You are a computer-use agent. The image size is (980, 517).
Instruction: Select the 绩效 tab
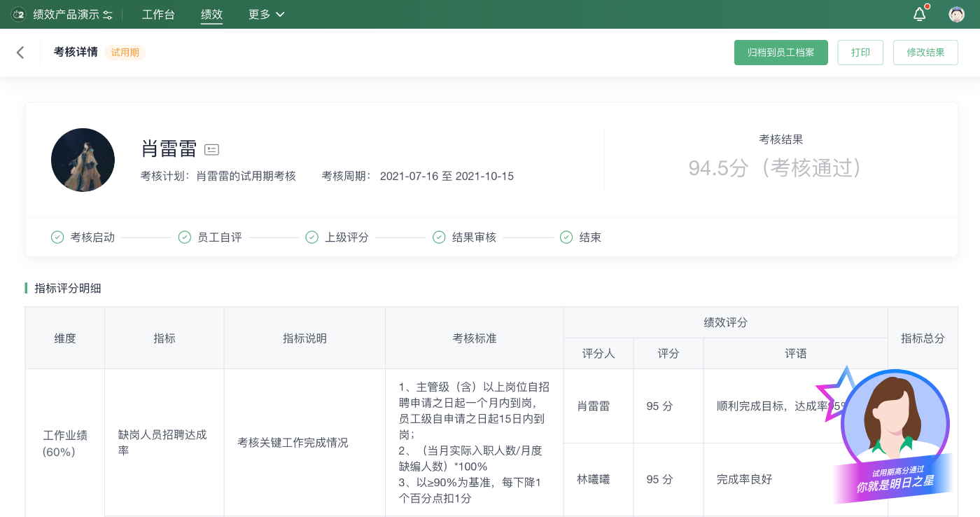click(211, 14)
